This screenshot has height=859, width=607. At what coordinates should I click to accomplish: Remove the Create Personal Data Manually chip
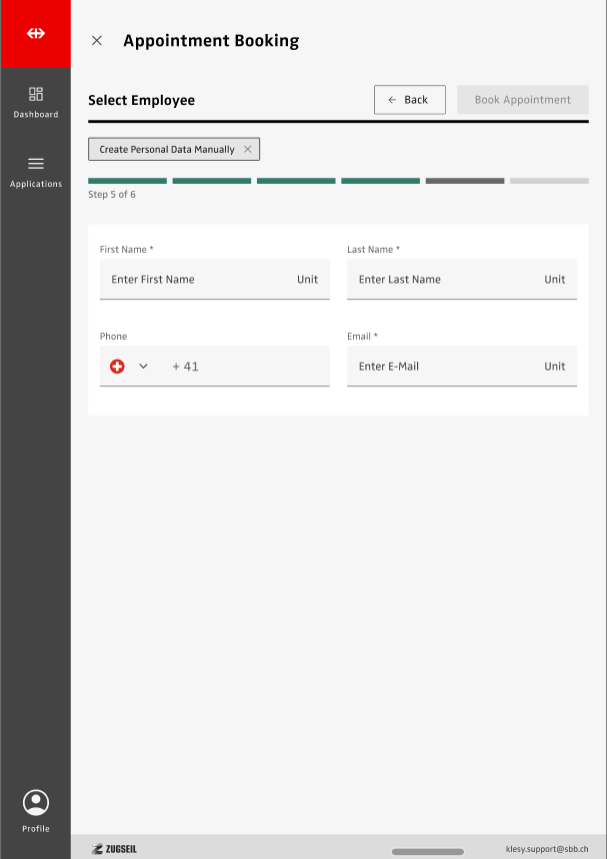(248, 149)
